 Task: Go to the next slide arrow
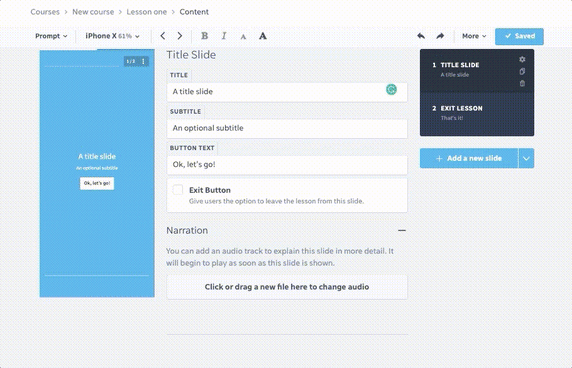(180, 36)
